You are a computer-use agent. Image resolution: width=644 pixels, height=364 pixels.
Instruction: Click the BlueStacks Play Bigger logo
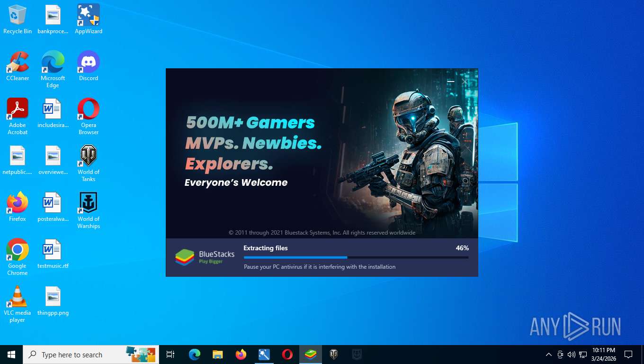(205, 257)
